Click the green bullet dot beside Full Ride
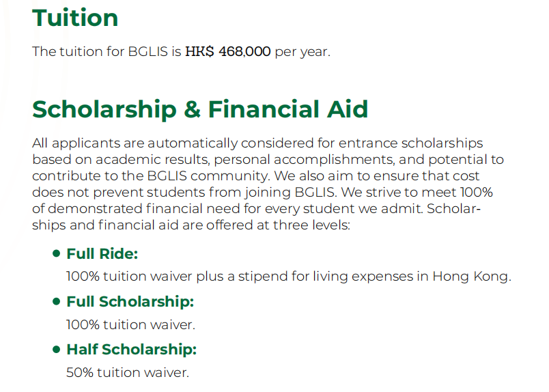Screen dimensions: 549x392 57,254
